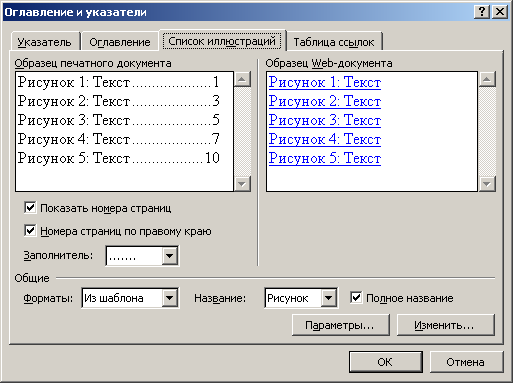Click the Web preview scroll up arrow
Viewport: 513px width, 383px height.
click(x=487, y=79)
